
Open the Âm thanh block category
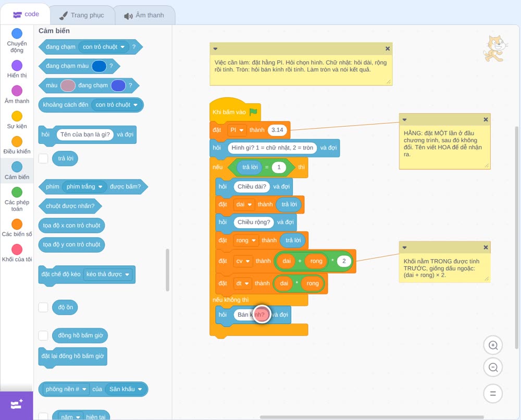coord(17,95)
